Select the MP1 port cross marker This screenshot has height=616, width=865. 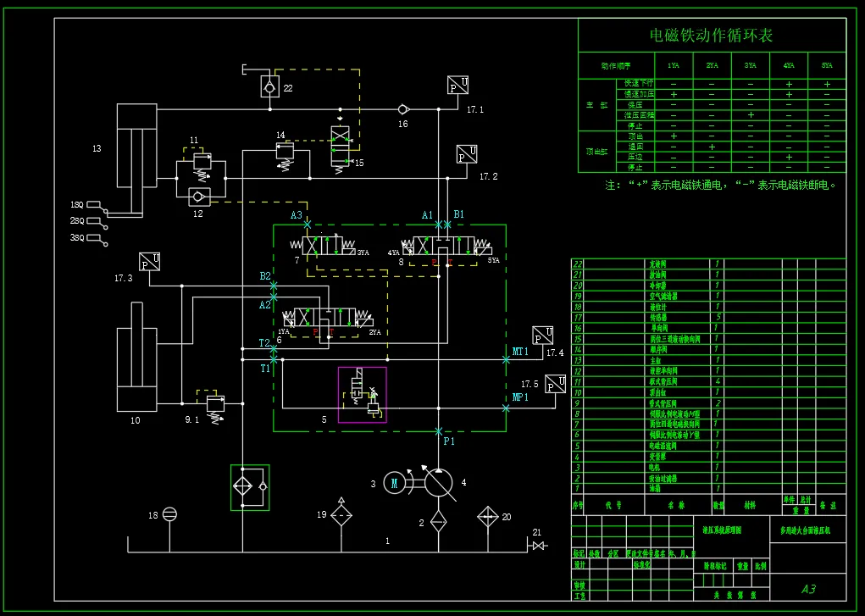pos(506,408)
